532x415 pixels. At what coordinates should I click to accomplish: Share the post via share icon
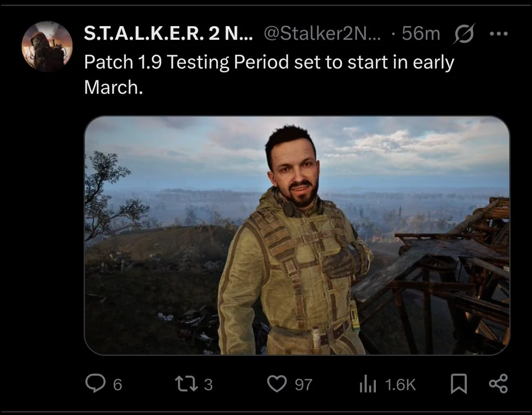pyautogui.click(x=498, y=384)
